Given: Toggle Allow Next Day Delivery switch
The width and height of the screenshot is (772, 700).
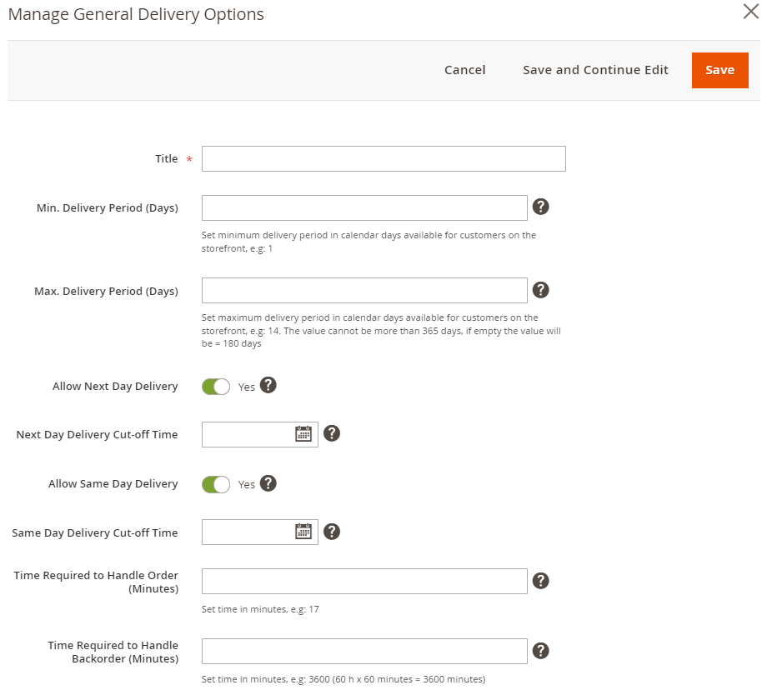Looking at the screenshot, I should pos(216,387).
